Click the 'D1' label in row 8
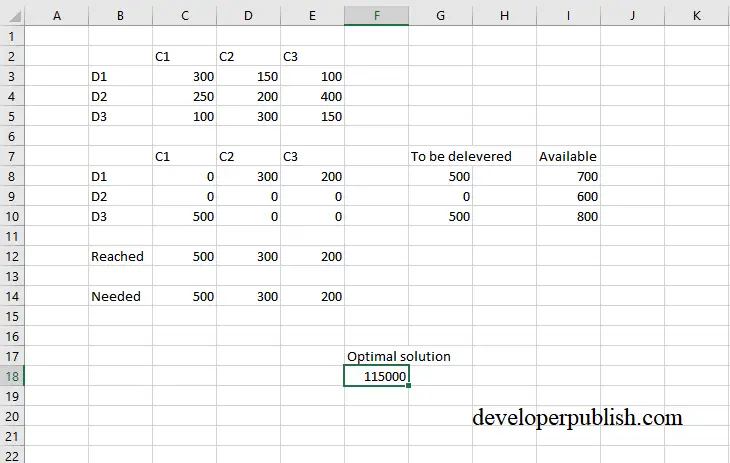This screenshot has height=463, width=730. tap(99, 177)
